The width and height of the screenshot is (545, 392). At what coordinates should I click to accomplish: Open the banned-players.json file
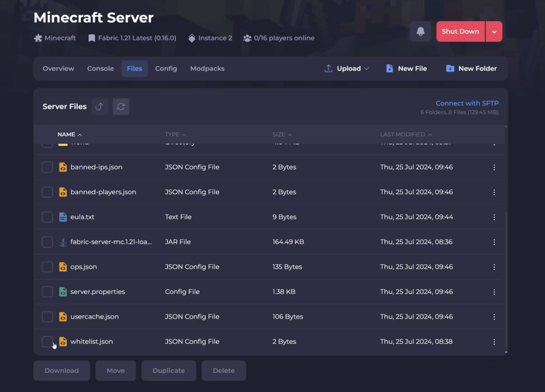click(103, 192)
